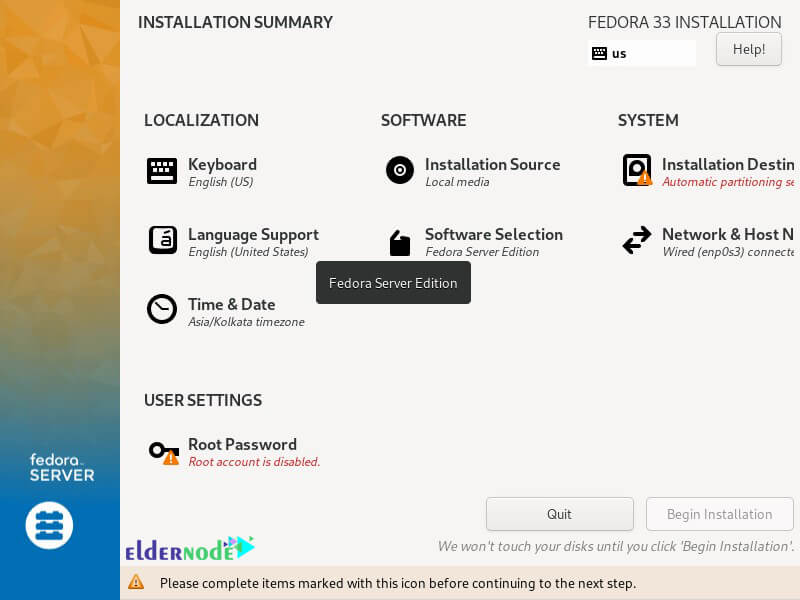Open the Language Support icon
Viewport: 800px width, 600px height.
162,240
